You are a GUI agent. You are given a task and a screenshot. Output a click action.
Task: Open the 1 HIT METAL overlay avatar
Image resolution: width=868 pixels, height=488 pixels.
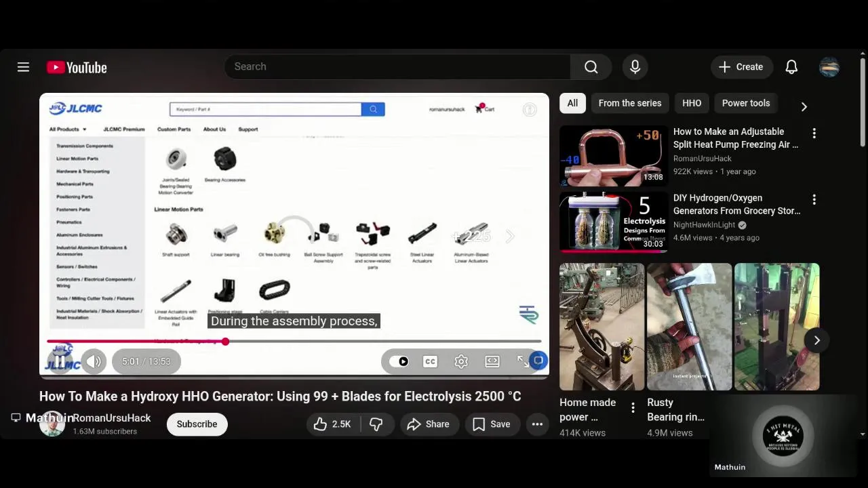[x=783, y=436]
